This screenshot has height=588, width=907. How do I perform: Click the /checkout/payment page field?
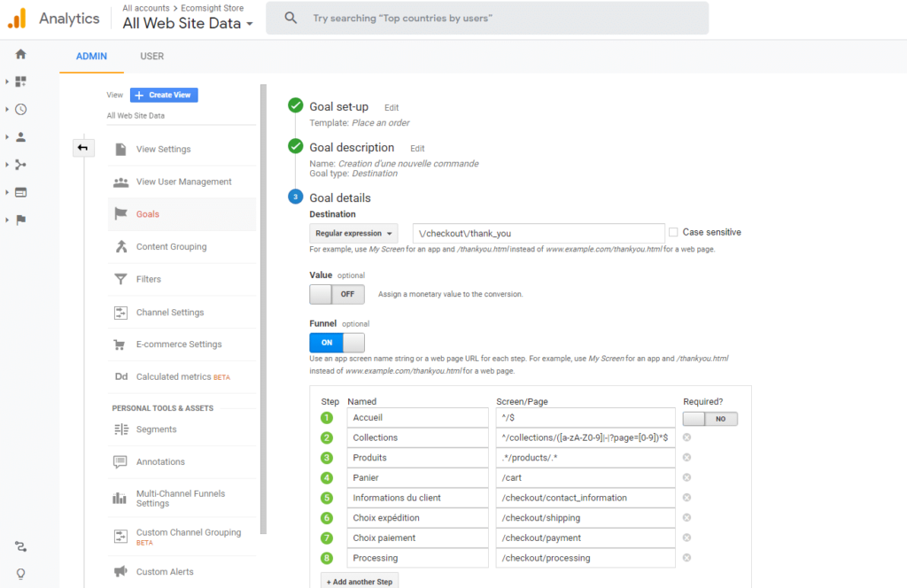point(585,538)
